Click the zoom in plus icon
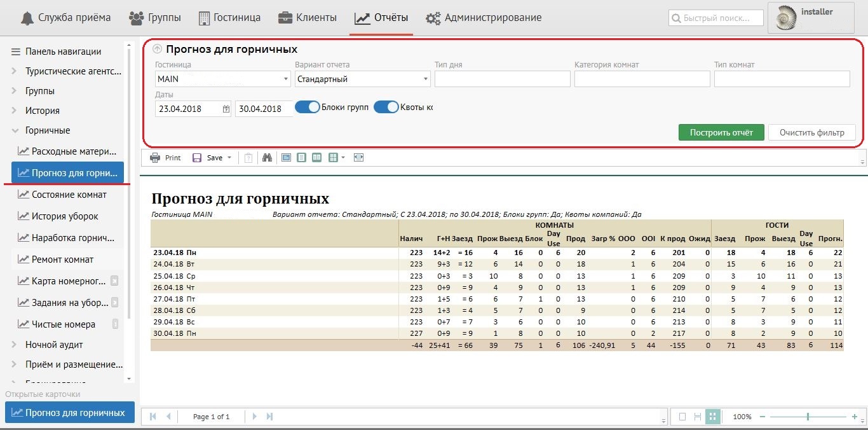Viewport: 868px width, 430px height. click(x=854, y=417)
